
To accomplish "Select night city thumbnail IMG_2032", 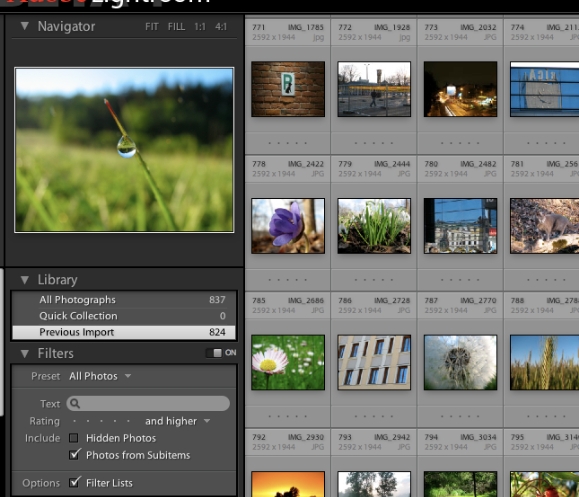I will click(460, 89).
